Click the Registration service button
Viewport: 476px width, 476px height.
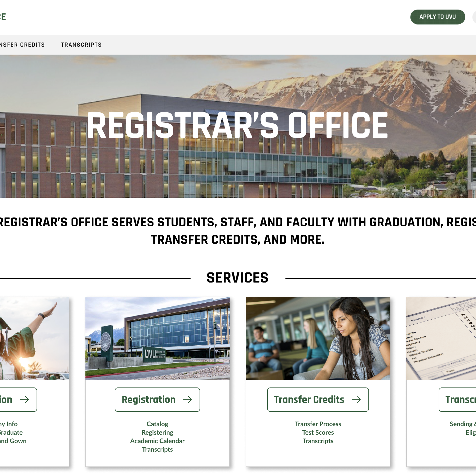[x=157, y=399]
